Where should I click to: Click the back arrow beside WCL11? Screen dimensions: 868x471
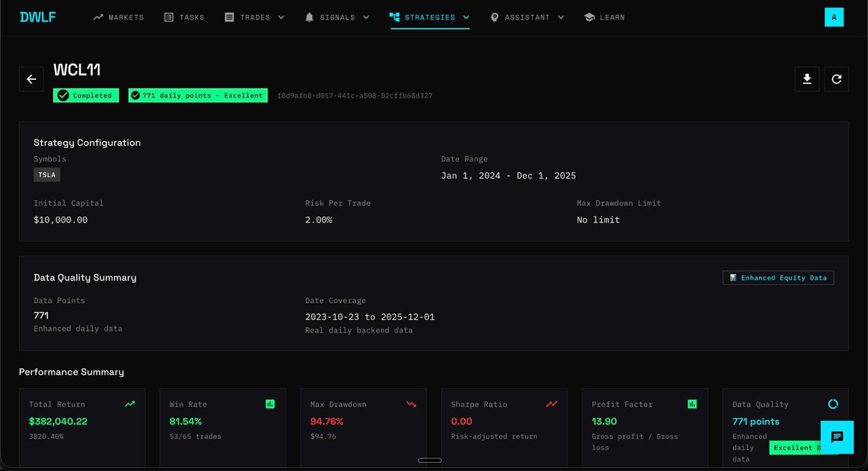31,79
